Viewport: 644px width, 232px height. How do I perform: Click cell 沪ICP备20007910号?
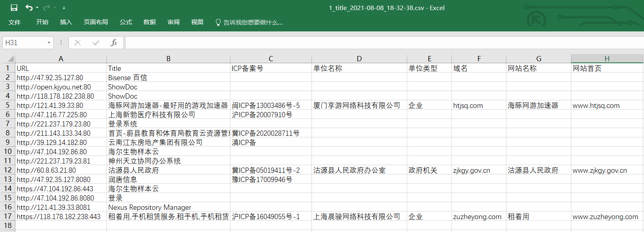click(271, 114)
